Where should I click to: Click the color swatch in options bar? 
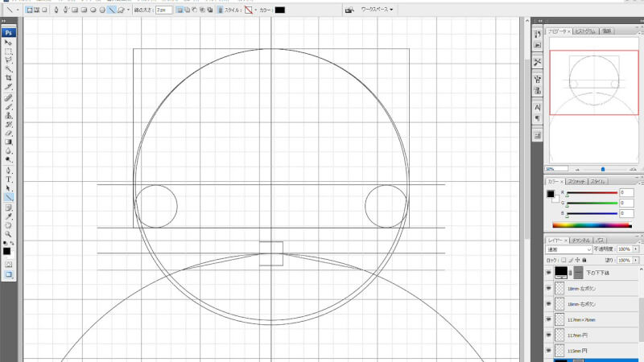click(279, 10)
